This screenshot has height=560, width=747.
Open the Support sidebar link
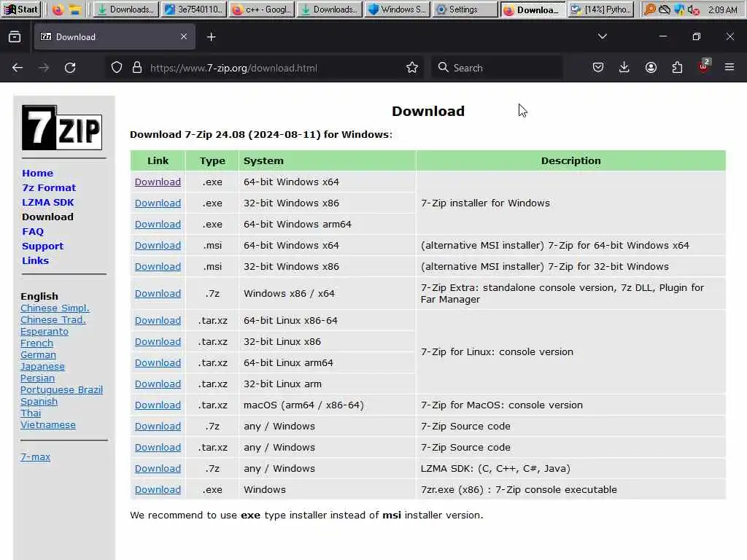click(x=42, y=246)
